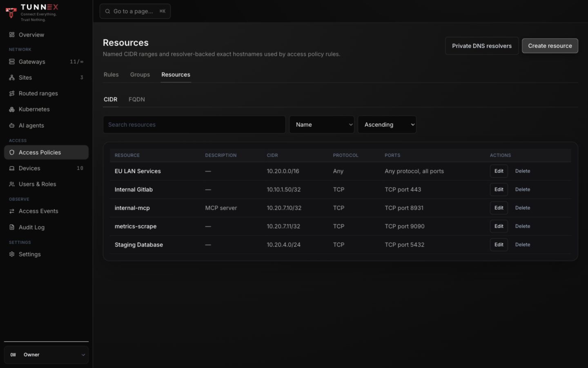Screen dimensions: 588x368
Task: Click Create resource button
Action: point(550,46)
